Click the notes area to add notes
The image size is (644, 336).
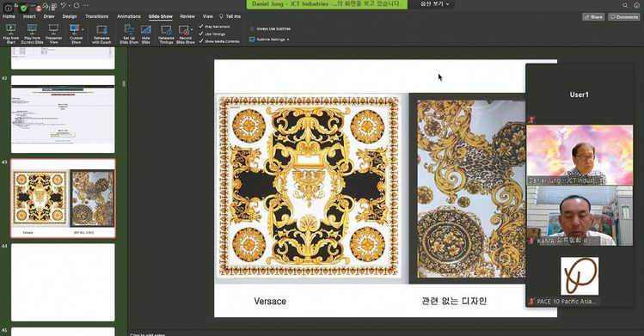(148, 334)
